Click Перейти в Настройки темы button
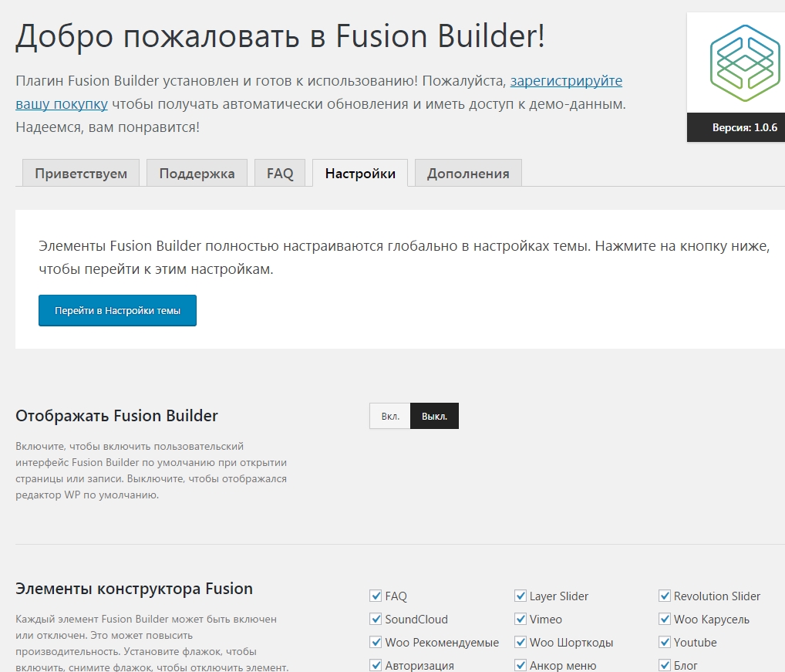This screenshot has width=785, height=672. point(118,310)
